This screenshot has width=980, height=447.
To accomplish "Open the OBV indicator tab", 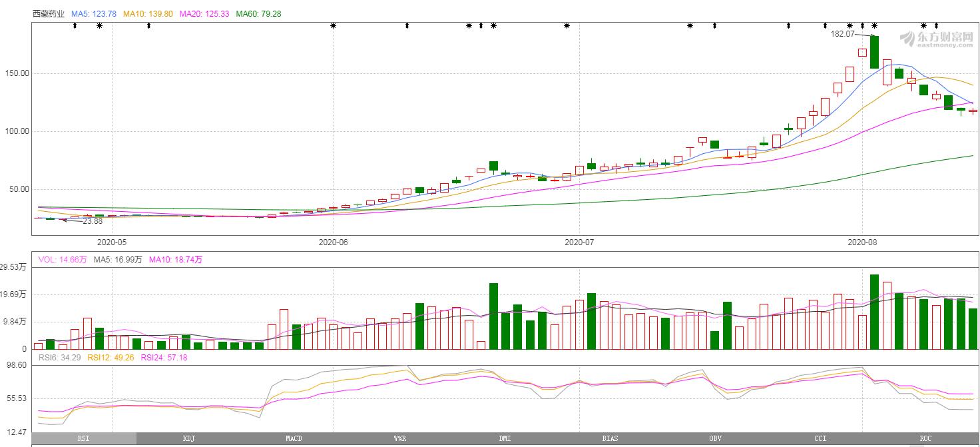I will (x=715, y=438).
